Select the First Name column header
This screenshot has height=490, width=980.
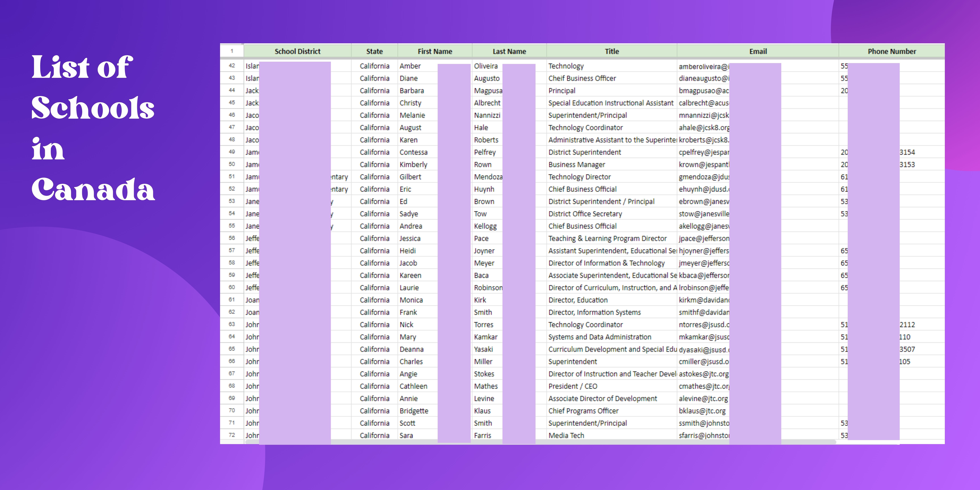pyautogui.click(x=435, y=51)
